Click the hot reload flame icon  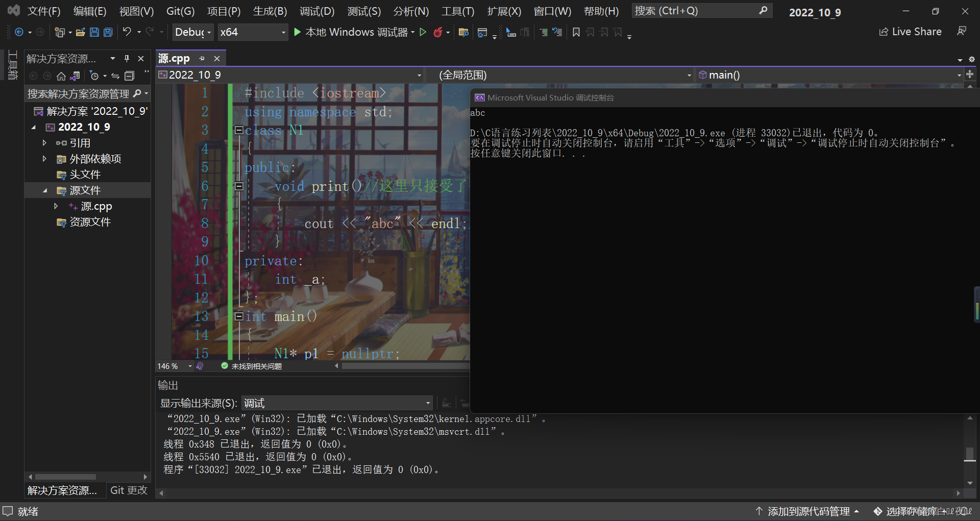[438, 32]
